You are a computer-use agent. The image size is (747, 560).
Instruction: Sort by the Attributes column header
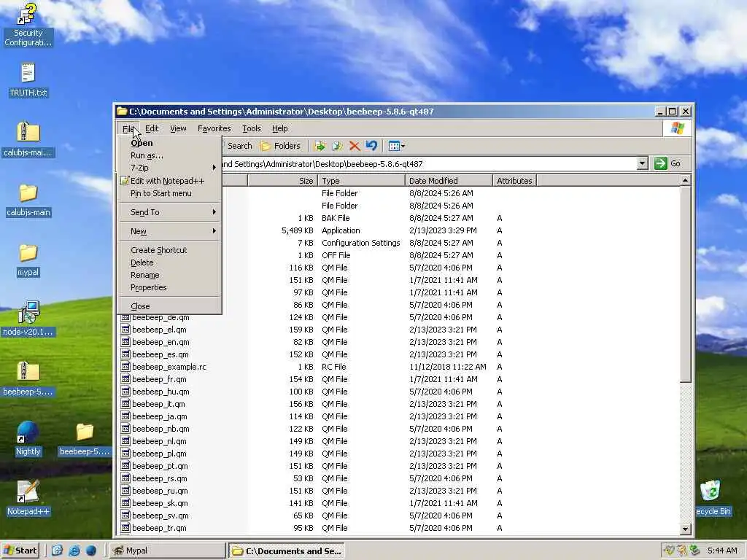click(x=514, y=181)
